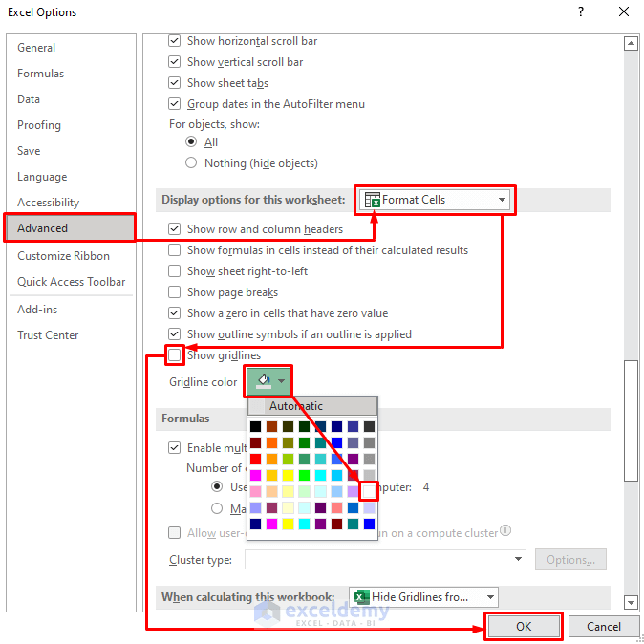Open the Proofing category
Viewport: 644px width, 644px height.
pyautogui.click(x=39, y=125)
